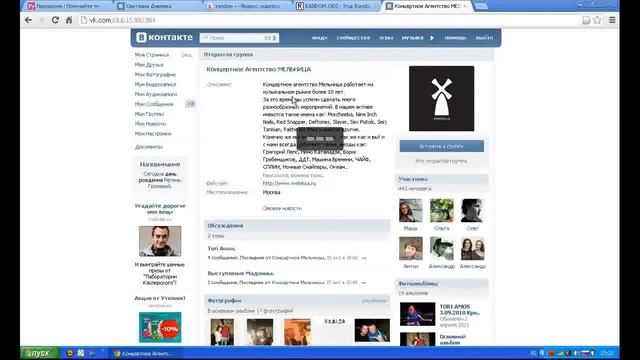Click member Олег's avatar
The height and width of the screenshot is (360, 640).
(472, 211)
